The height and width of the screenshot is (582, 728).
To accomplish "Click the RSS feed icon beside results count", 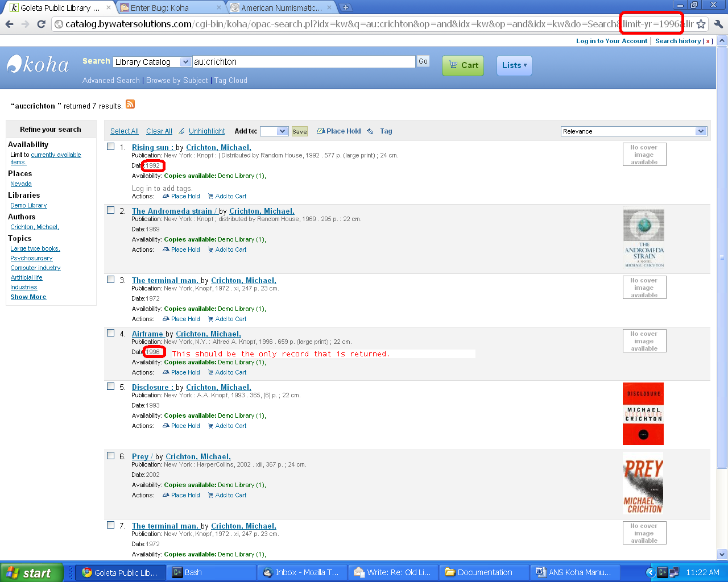I will click(130, 104).
